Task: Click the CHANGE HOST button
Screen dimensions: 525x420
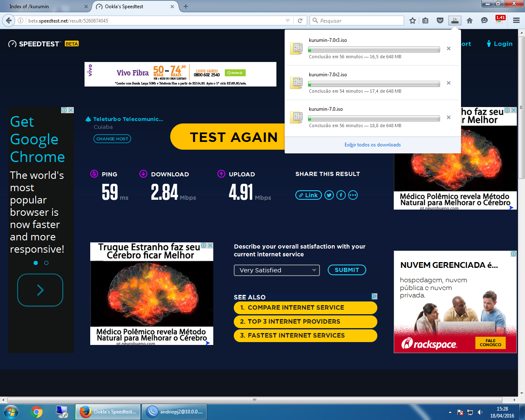Action: click(112, 139)
